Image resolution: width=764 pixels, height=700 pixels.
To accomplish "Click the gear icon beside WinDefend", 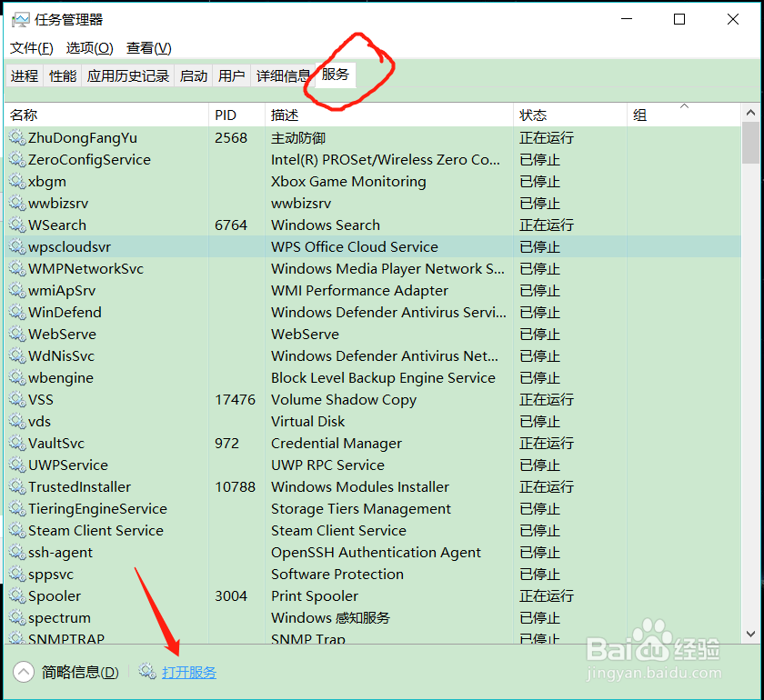I will pos(17,312).
